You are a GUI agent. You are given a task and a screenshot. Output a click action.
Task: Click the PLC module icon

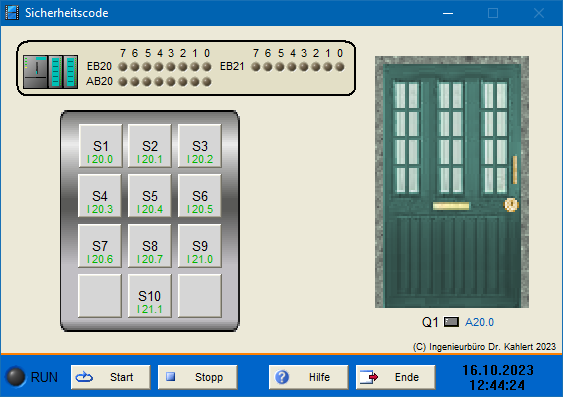pos(51,71)
